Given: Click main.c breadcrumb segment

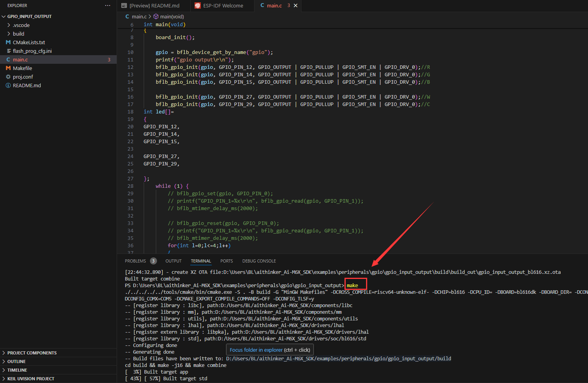Looking at the screenshot, I should pyautogui.click(x=139, y=16).
